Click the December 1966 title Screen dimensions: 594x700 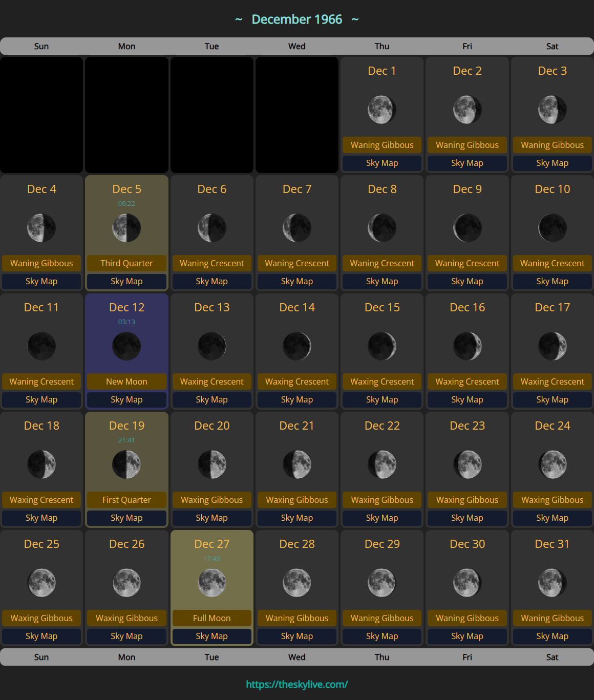(x=297, y=19)
